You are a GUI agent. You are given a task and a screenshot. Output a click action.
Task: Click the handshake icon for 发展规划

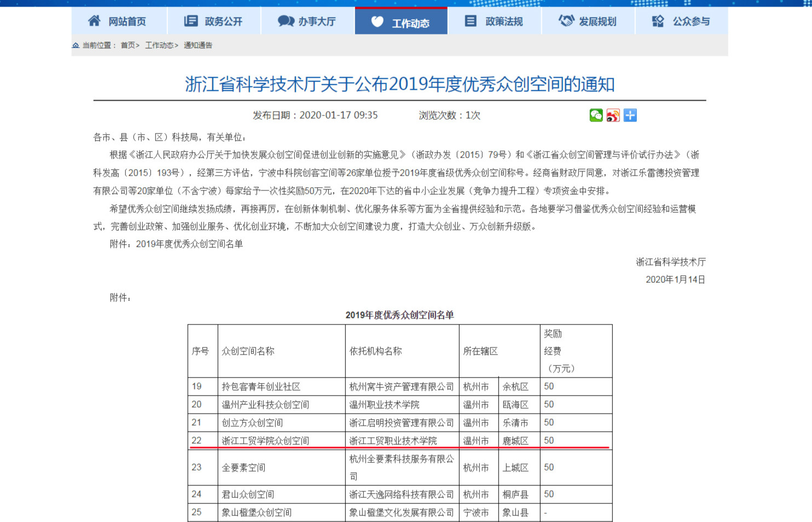click(566, 21)
